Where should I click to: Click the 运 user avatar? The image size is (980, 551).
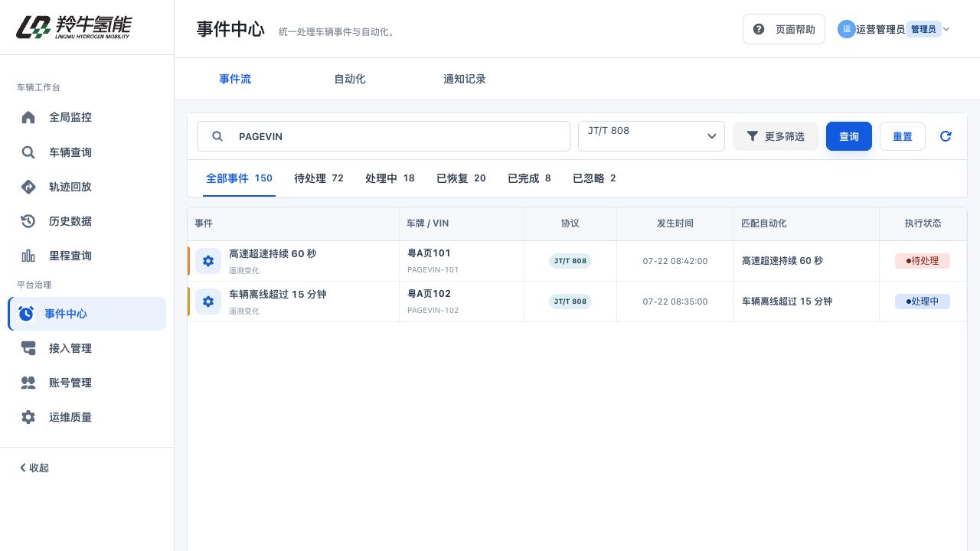coord(847,29)
